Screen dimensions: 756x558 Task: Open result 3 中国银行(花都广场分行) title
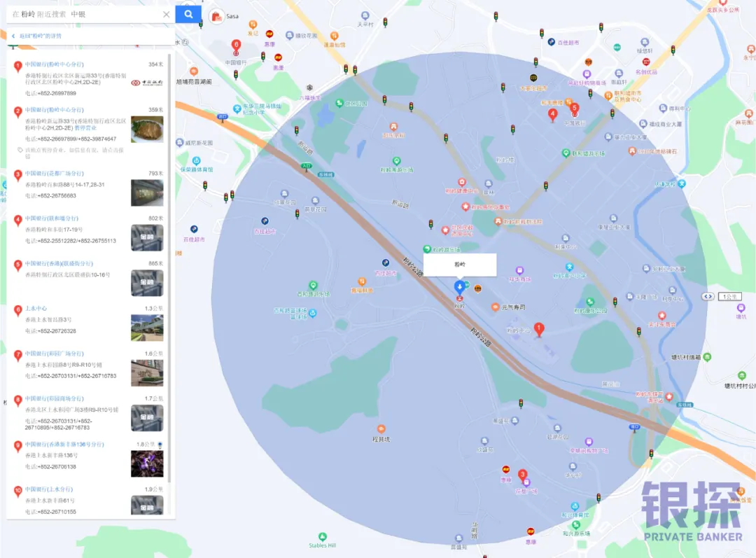click(55, 173)
